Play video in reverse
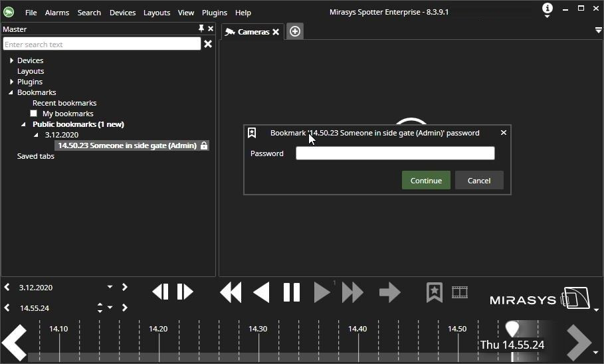 (x=261, y=292)
